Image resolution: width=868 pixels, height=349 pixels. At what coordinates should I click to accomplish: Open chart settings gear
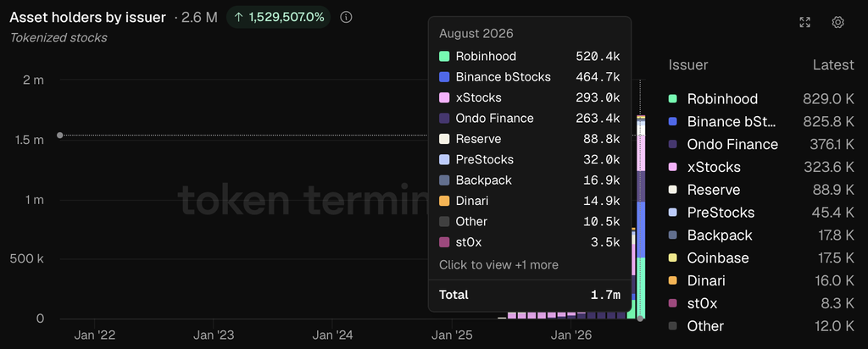[x=838, y=22]
